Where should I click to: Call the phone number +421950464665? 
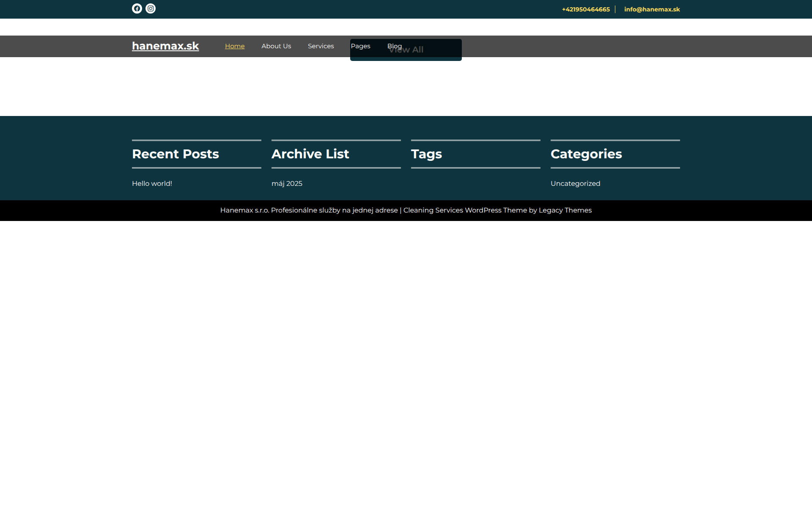pos(586,9)
